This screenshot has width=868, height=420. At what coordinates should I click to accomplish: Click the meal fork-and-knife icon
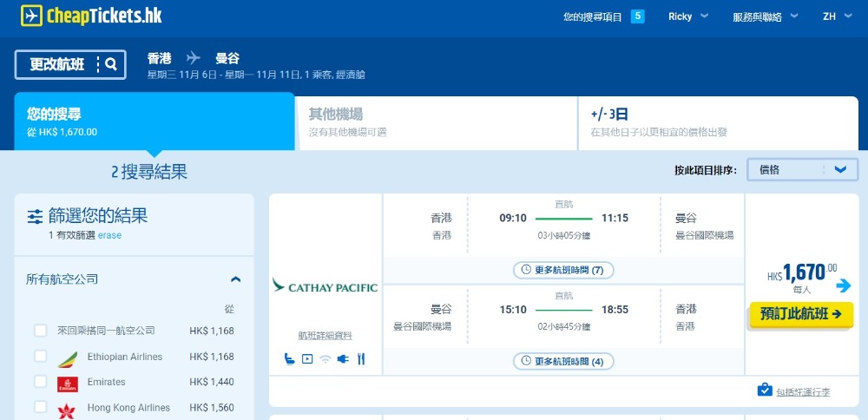pyautogui.click(x=360, y=359)
